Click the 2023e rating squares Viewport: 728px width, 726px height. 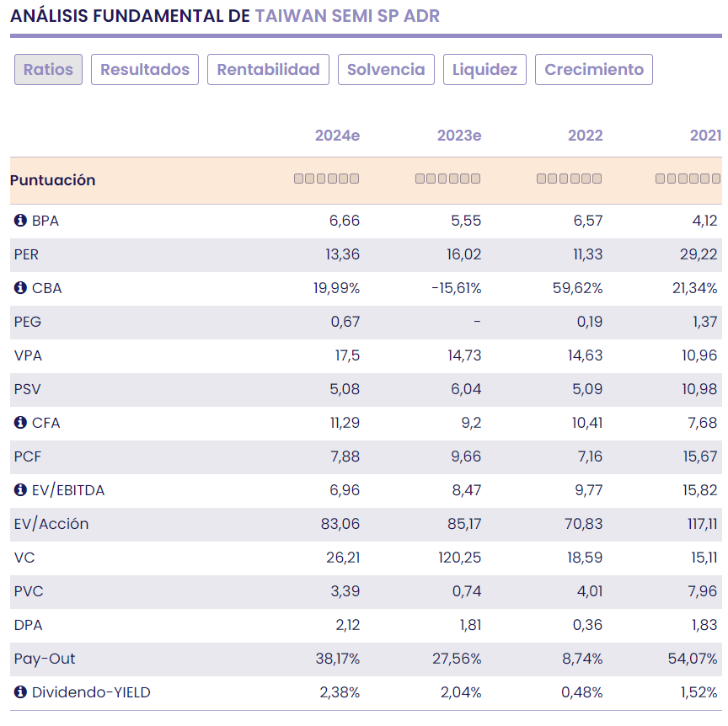447,179
